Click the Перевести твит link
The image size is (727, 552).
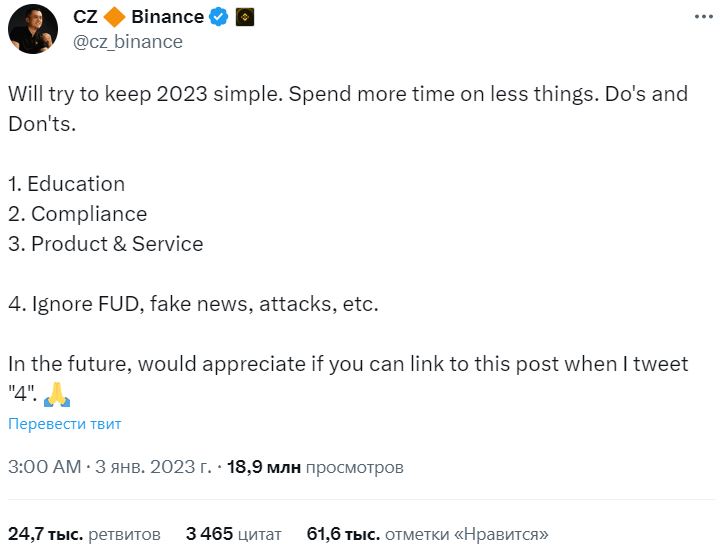(x=64, y=424)
